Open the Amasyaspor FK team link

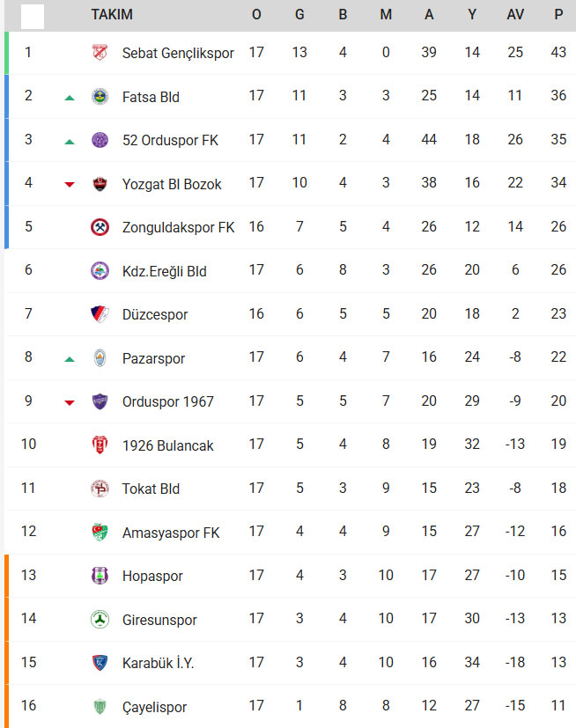coord(171,533)
